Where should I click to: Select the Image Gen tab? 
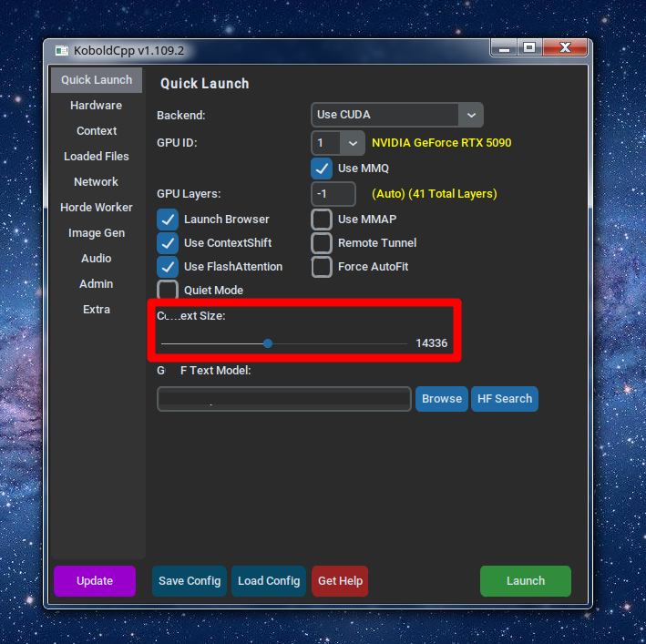[x=96, y=233]
